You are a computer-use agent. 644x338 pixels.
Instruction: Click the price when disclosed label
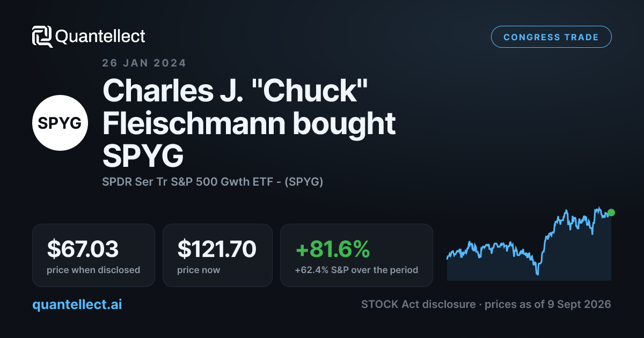point(93,270)
